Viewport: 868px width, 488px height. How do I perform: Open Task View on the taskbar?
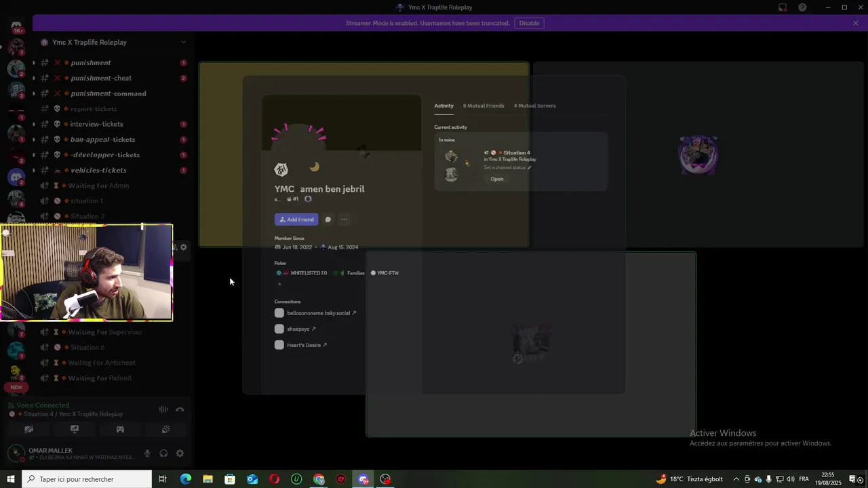pos(163,479)
